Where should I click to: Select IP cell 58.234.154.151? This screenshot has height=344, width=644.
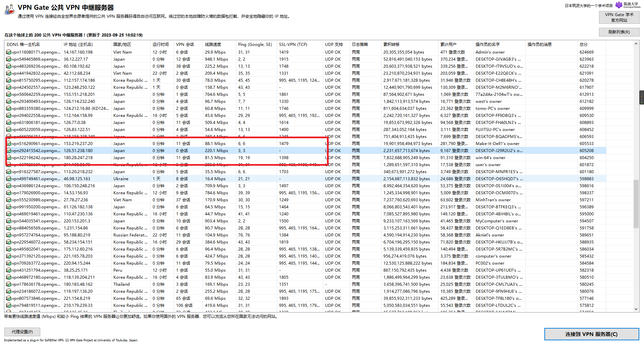78,242
